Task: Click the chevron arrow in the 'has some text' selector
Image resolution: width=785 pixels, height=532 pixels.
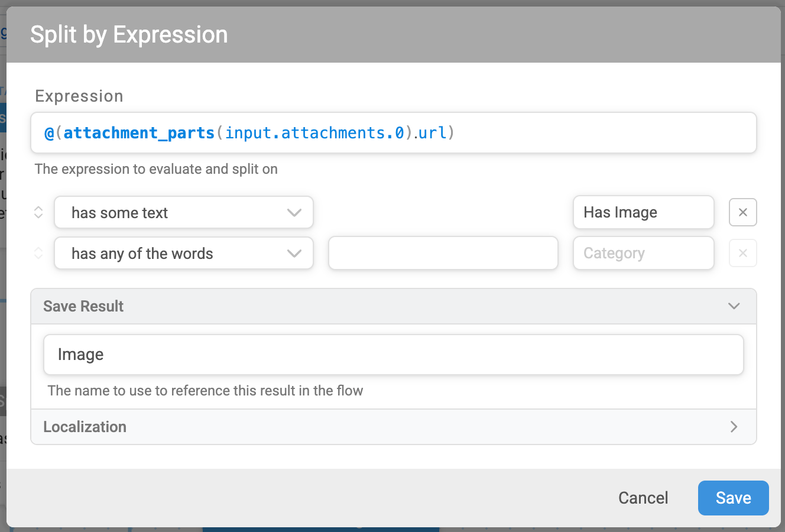Action: (294, 213)
